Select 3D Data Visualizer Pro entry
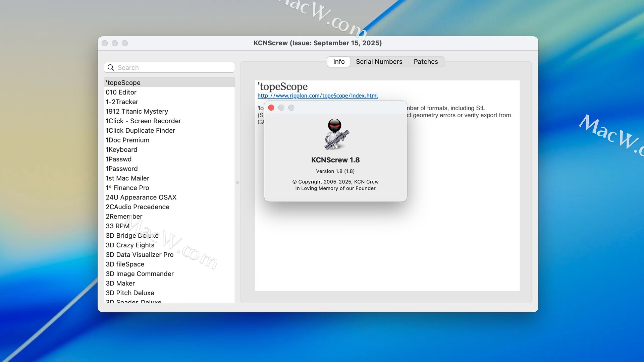The height and width of the screenshot is (362, 644). (x=169, y=254)
